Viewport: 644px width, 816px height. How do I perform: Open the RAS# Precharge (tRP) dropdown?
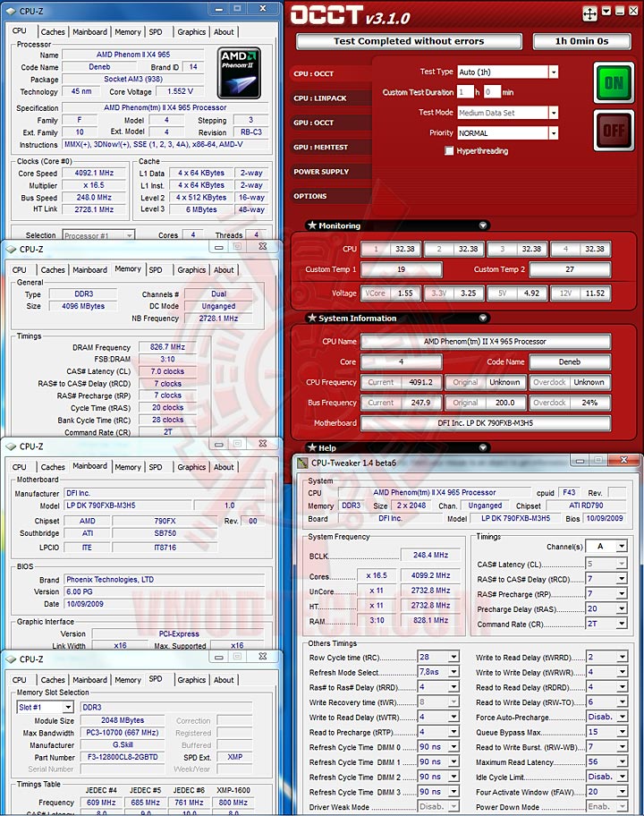[x=622, y=594]
